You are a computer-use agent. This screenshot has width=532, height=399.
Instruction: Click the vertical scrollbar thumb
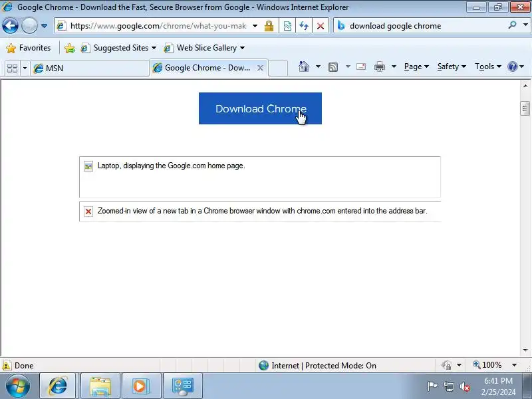(x=525, y=108)
